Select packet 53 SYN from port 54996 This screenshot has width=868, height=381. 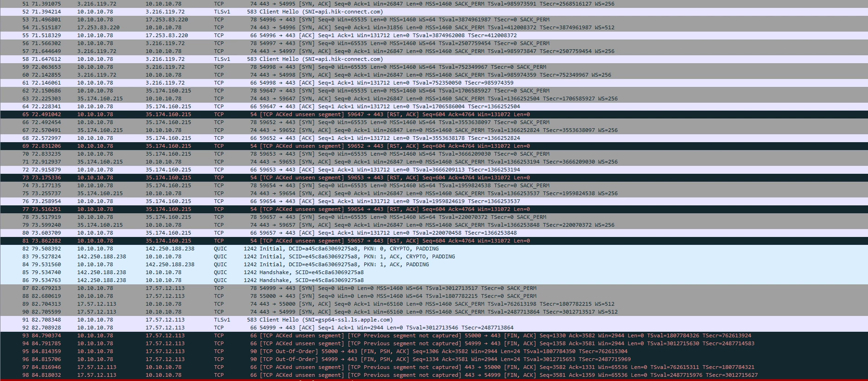(x=434, y=20)
